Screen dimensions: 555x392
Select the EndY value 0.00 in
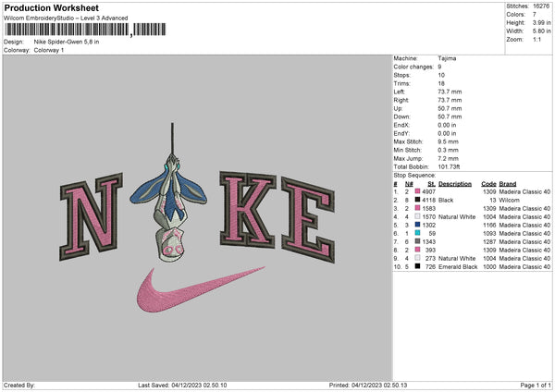click(x=447, y=133)
